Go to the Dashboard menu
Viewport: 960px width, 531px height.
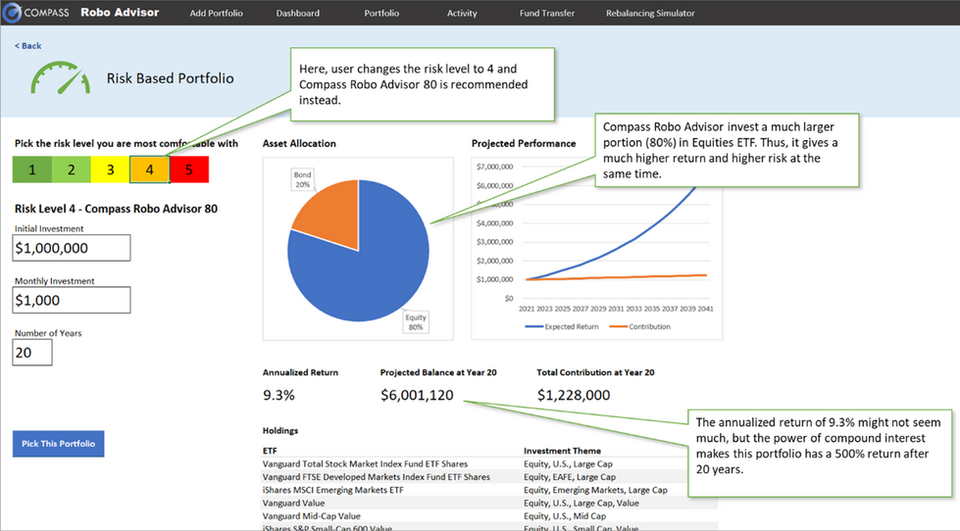click(298, 13)
